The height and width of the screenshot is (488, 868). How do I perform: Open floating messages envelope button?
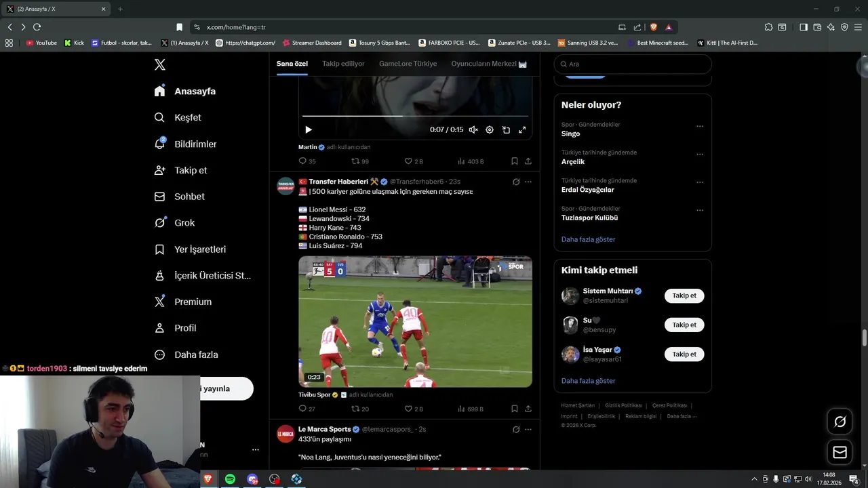click(x=840, y=452)
